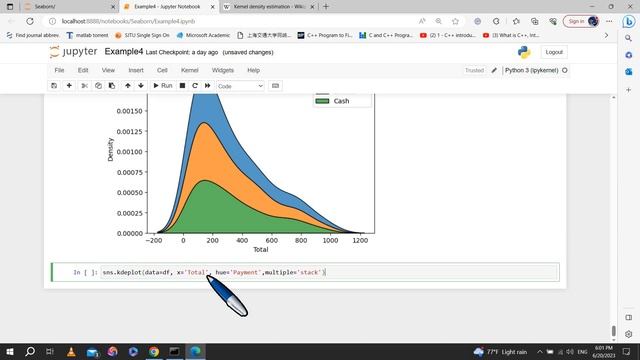The width and height of the screenshot is (640, 360).
Task: Interrupt the kernel with stop icon
Action: tap(182, 86)
